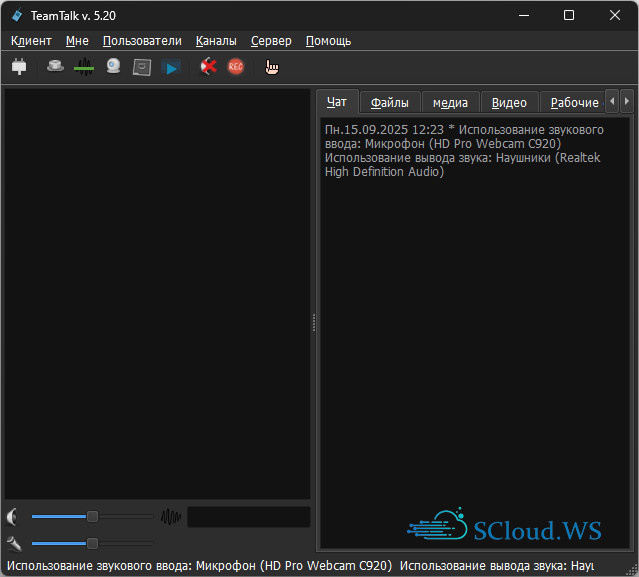The height and width of the screenshot is (577, 639).
Task: Click the stream media file play icon
Action: tap(172, 67)
